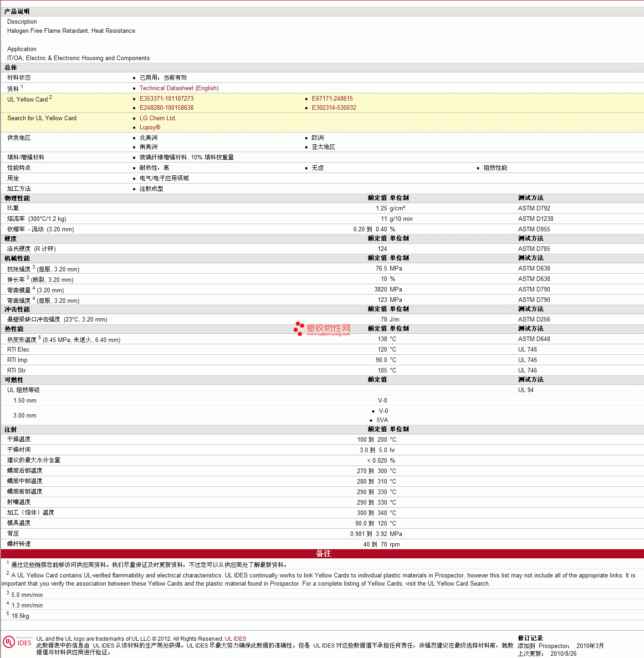The image size is (644, 658).
Task: Open yellow card E67171-248615
Action: pyautogui.click(x=332, y=99)
